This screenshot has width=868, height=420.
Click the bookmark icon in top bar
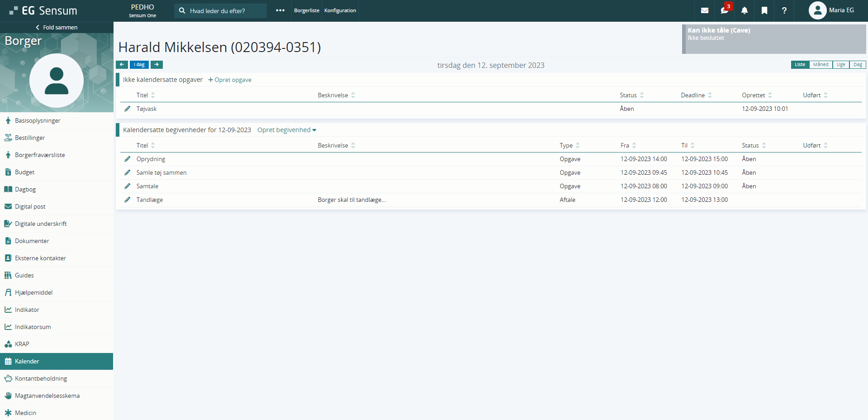(764, 10)
